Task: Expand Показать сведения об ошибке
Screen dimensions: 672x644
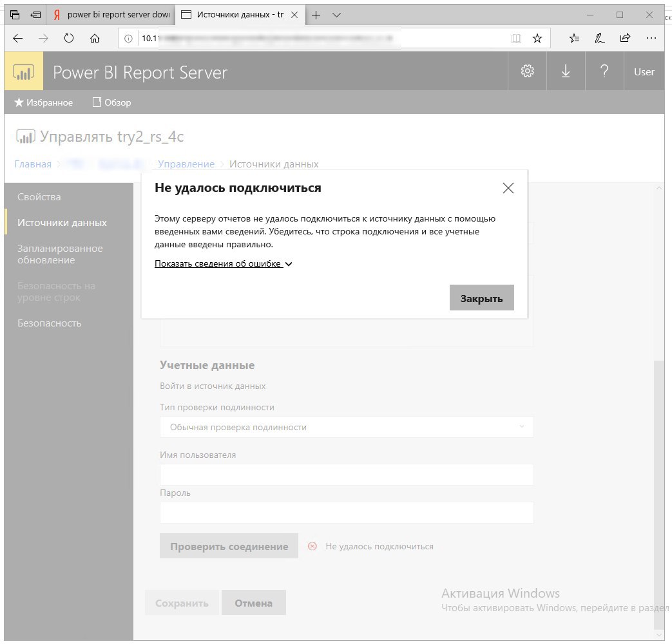Action: tap(224, 264)
